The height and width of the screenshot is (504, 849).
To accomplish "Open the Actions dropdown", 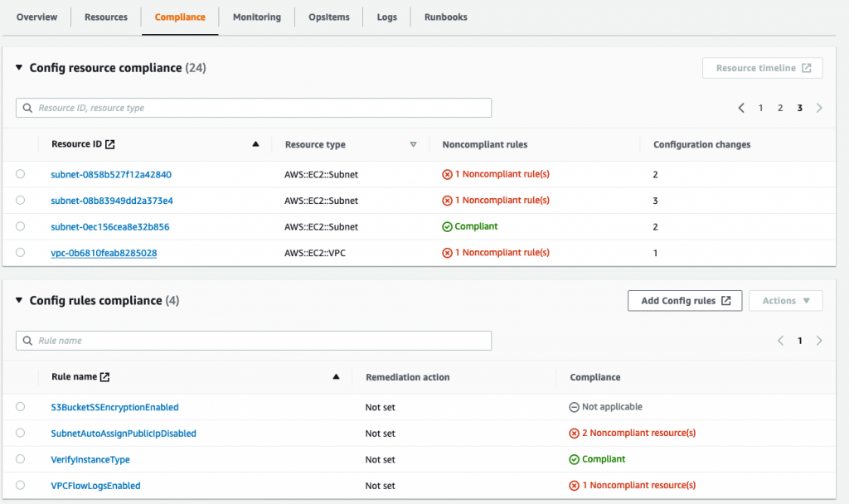I will pyautogui.click(x=785, y=300).
